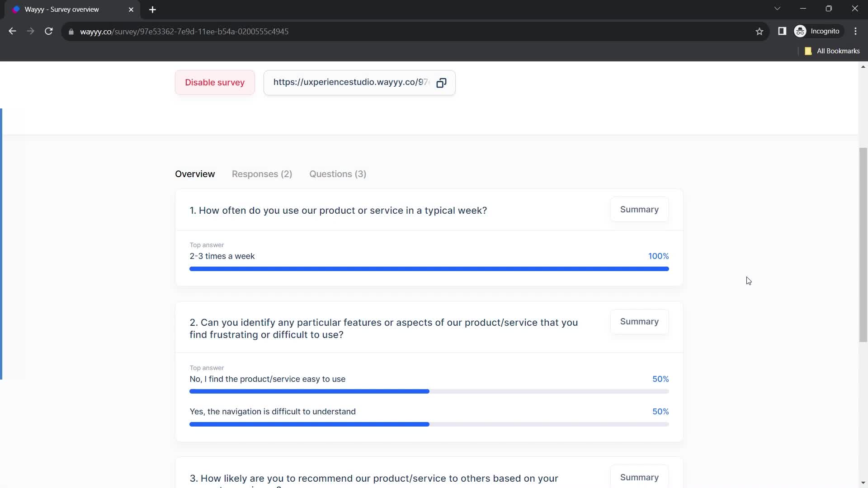Switch to the Responses (2) tab
Image resolution: width=868 pixels, height=488 pixels.
point(262,174)
